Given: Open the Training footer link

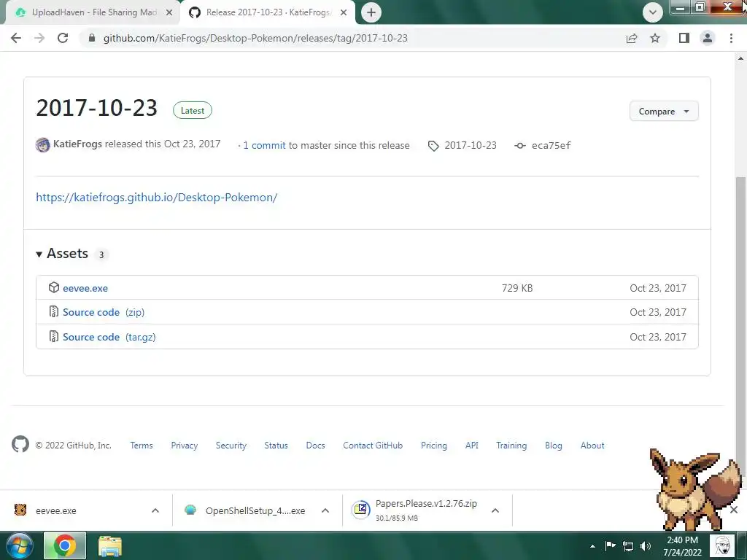Looking at the screenshot, I should [511, 446].
